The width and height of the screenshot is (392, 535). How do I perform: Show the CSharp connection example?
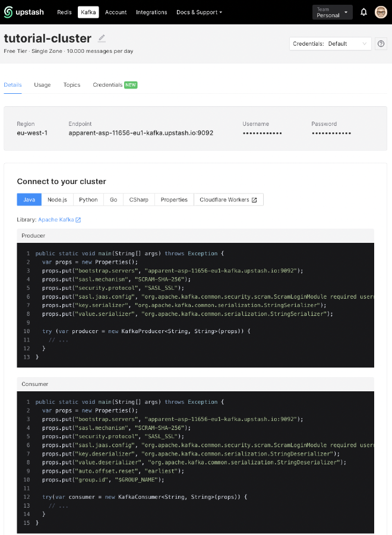click(x=139, y=200)
